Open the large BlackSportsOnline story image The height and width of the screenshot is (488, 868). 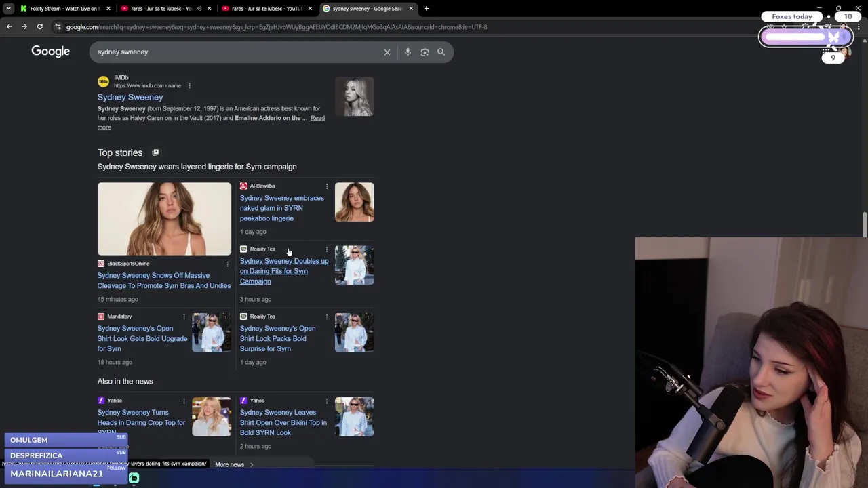pos(164,219)
